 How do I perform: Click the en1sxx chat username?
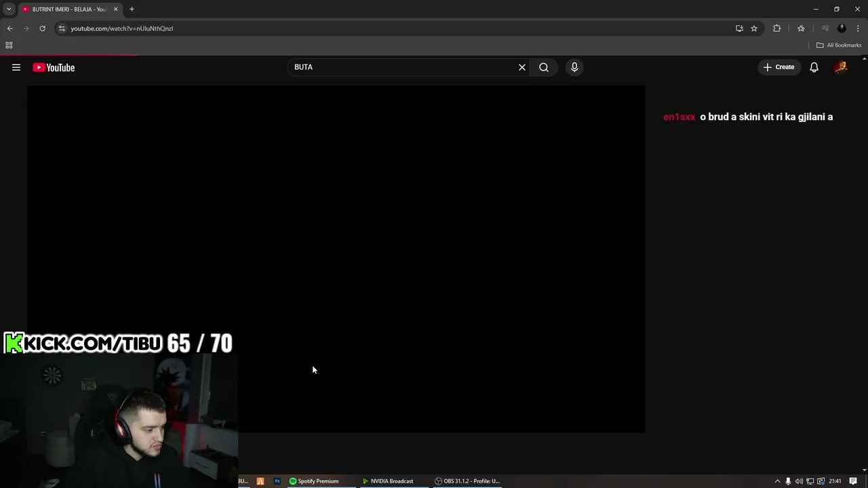click(x=679, y=117)
